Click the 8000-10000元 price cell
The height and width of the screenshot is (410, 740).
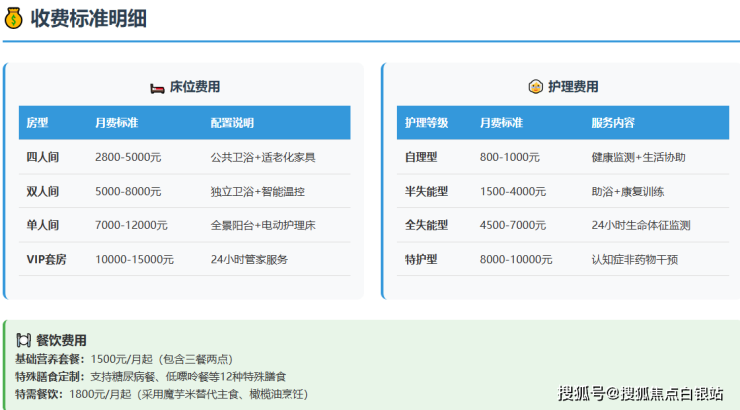[516, 259]
